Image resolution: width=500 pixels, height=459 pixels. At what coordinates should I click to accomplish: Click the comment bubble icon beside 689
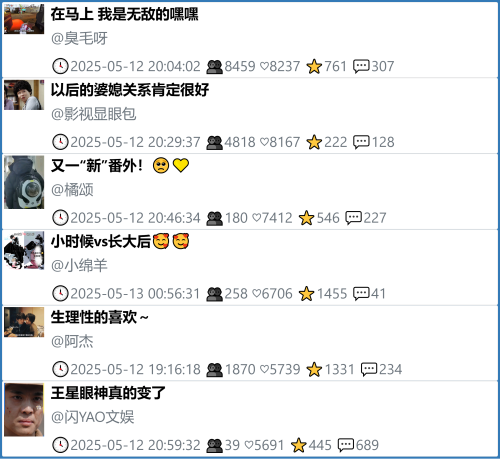tap(346, 445)
